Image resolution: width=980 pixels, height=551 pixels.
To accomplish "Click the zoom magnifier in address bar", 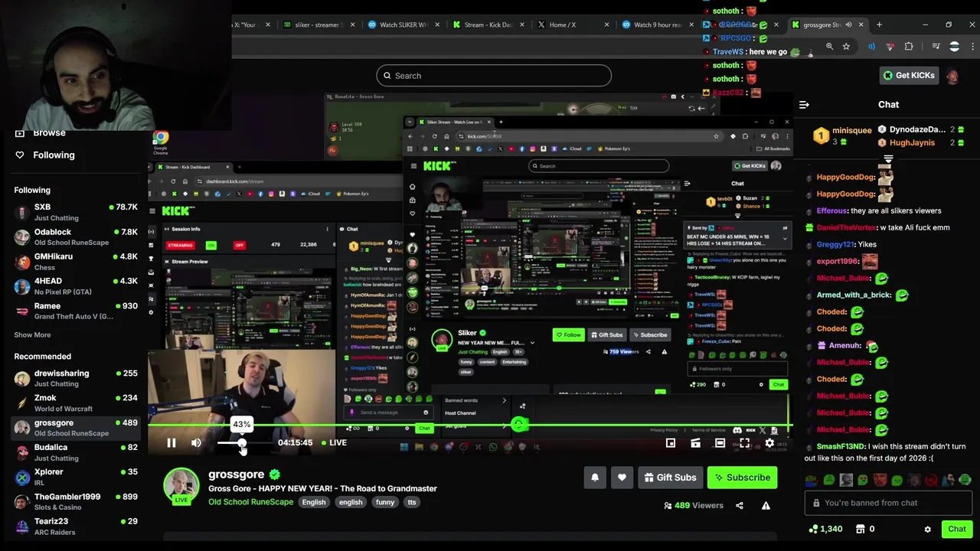I will [829, 47].
